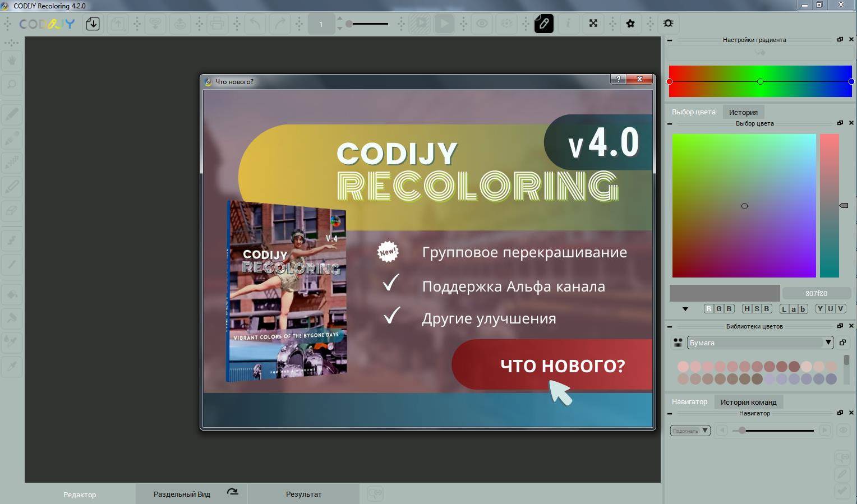The width and height of the screenshot is (857, 504).
Task: Click the green midpoint handle on gradient
Action: [760, 82]
